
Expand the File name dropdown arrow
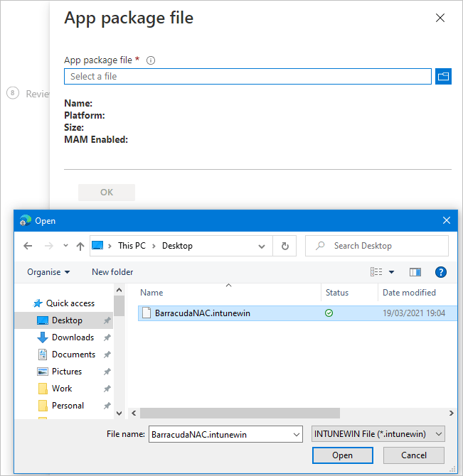(x=297, y=434)
